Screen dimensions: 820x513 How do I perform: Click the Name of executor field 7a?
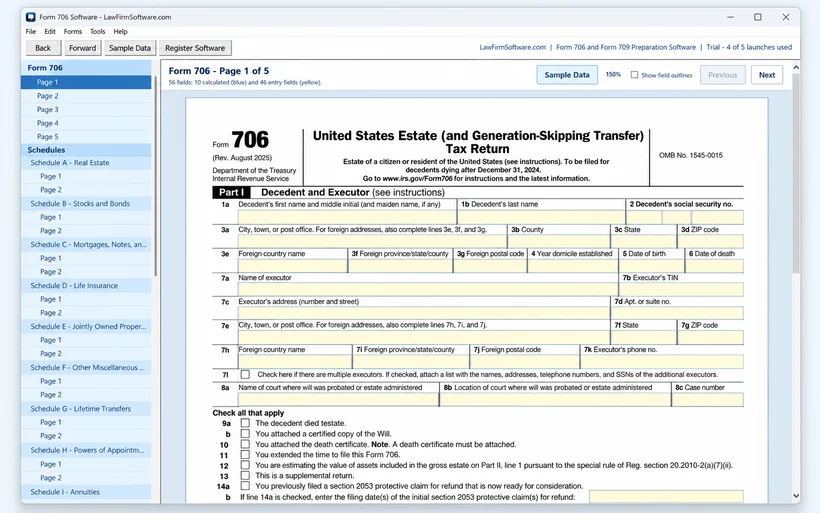click(428, 289)
